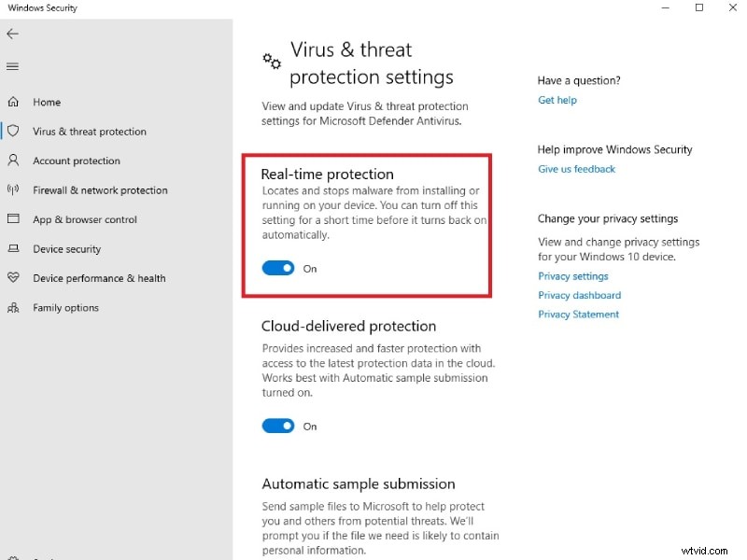747x560 pixels.
Task: Click the Account protection person icon
Action: 13,161
